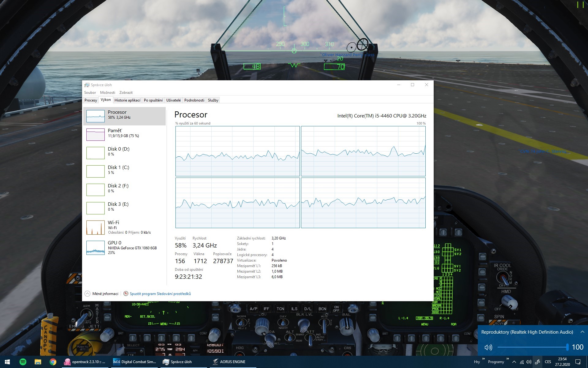Screen dimensions: 588x368
Task: Open the Podrobnosti tab
Action: click(194, 100)
